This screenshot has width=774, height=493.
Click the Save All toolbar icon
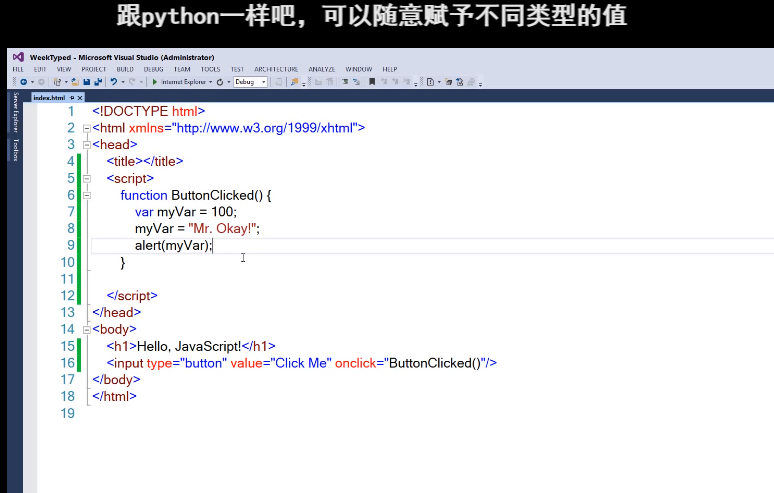click(x=98, y=82)
